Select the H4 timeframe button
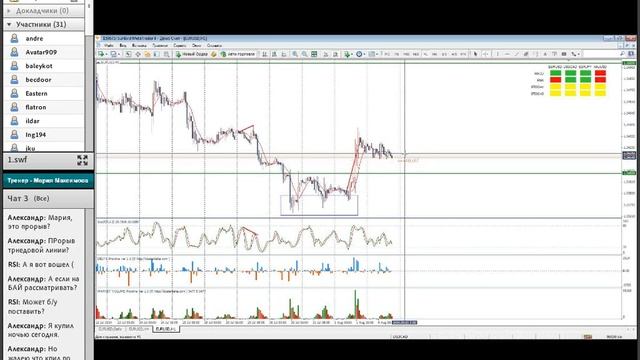Image resolution: width=640 pixels, height=360 pixels. pos(435,54)
